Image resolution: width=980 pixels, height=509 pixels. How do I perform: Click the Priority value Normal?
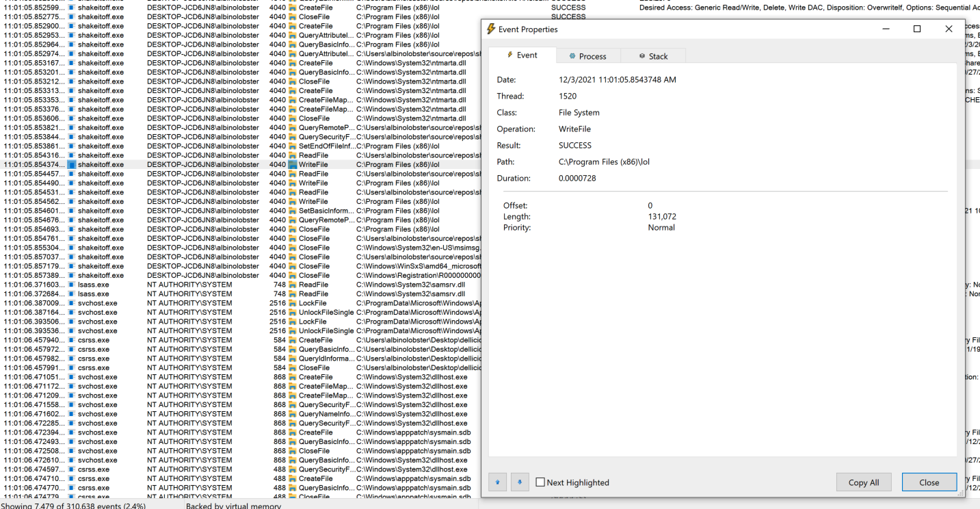pyautogui.click(x=661, y=228)
